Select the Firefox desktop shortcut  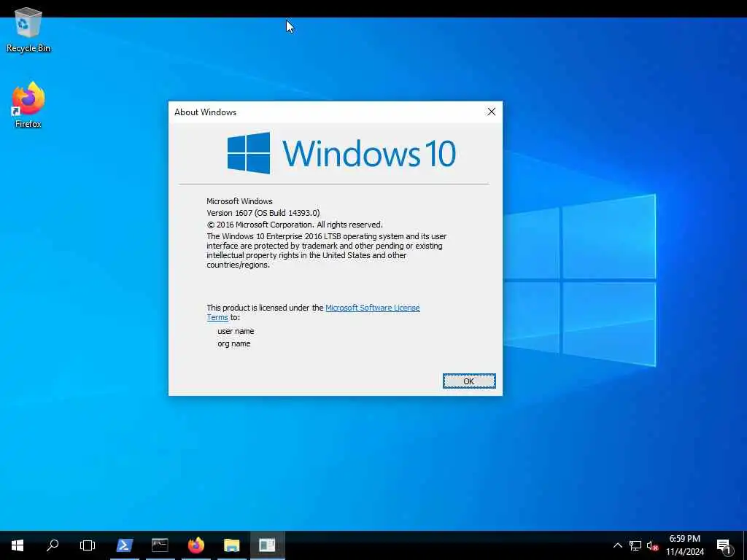pyautogui.click(x=28, y=105)
